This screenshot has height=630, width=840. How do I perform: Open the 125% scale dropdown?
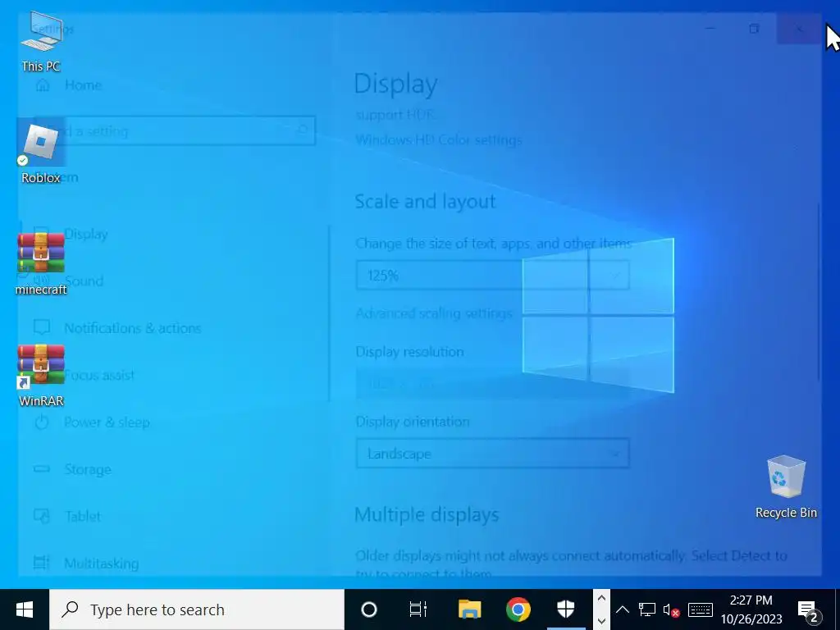492,276
